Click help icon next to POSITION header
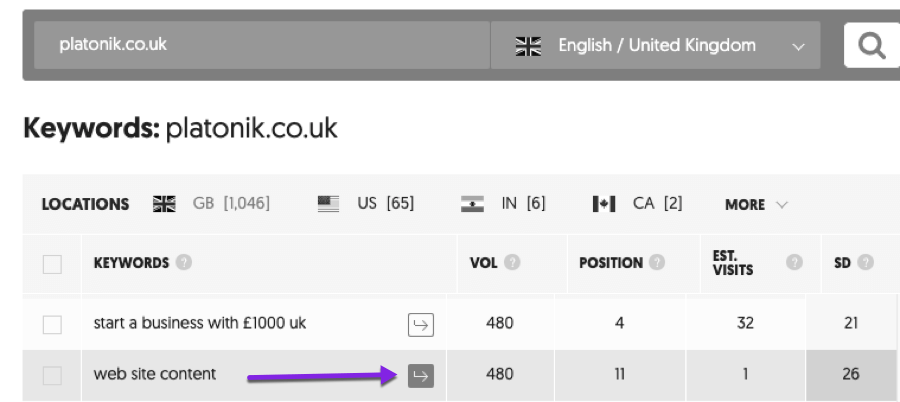Screen dimensions: 900x402 (658, 264)
